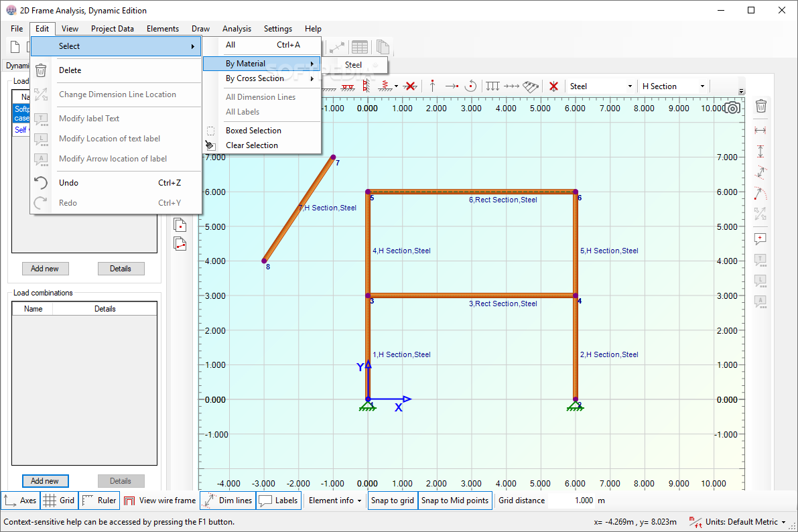Click label '6,Rect Section,Steel' on canvas
The height and width of the screenshot is (532, 798).
pyautogui.click(x=503, y=200)
